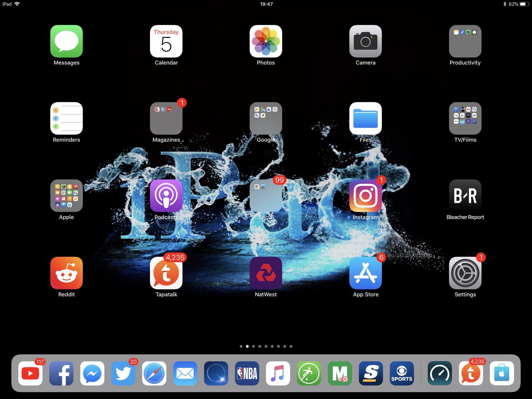Open the blue S sports app in dock
Screen dimensions: 532x399
click(x=371, y=373)
